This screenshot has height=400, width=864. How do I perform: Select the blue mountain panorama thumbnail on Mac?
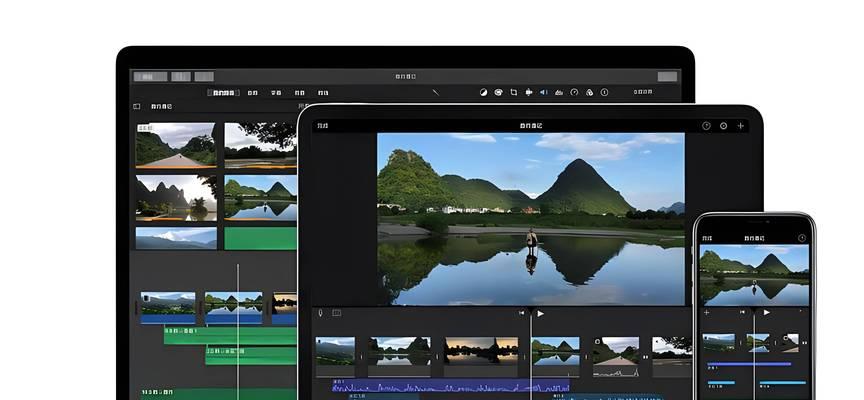tap(176, 238)
